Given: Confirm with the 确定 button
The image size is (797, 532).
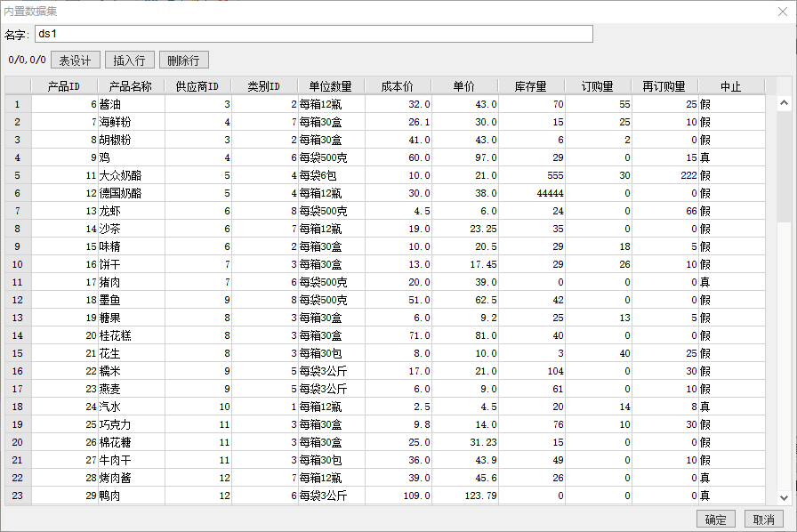Looking at the screenshot, I should tap(716, 520).
